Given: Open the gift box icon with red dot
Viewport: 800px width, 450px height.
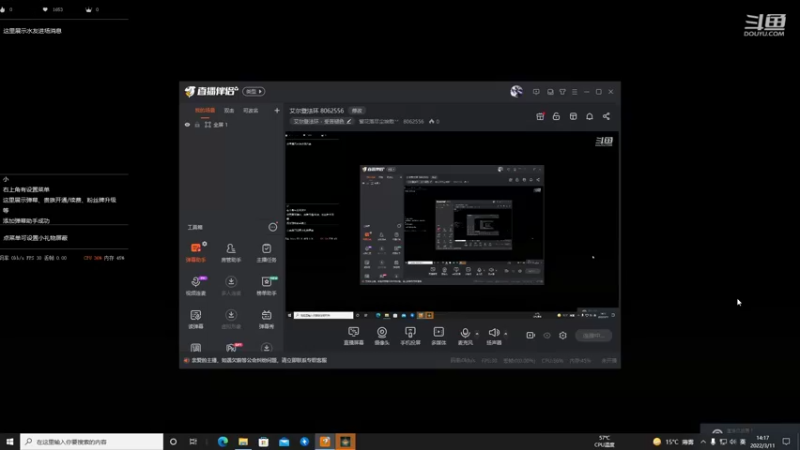Looking at the screenshot, I should point(540,116).
